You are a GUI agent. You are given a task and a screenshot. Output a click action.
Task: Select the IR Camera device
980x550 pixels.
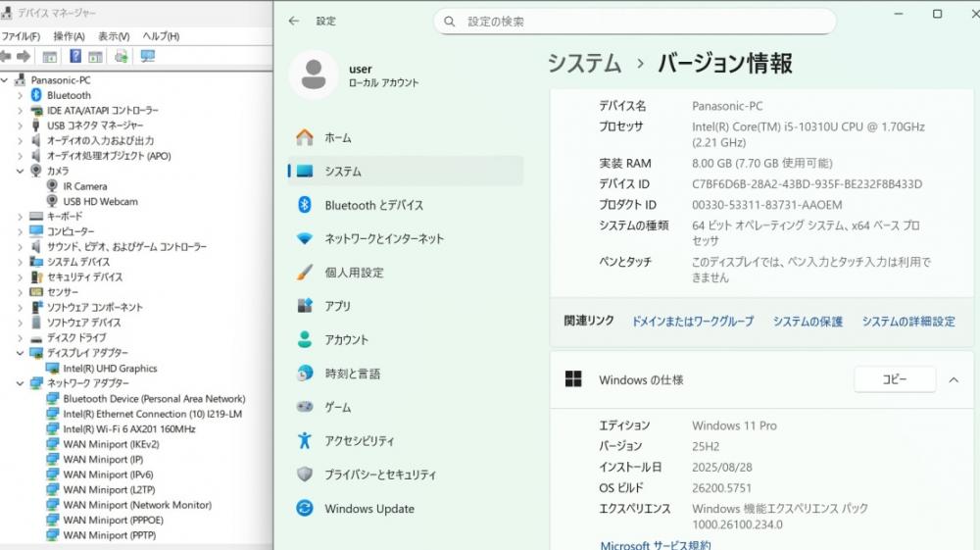tap(85, 186)
